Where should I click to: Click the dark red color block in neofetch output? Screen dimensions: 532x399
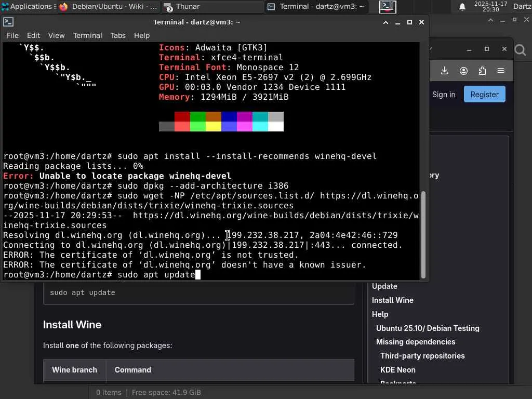point(182,116)
